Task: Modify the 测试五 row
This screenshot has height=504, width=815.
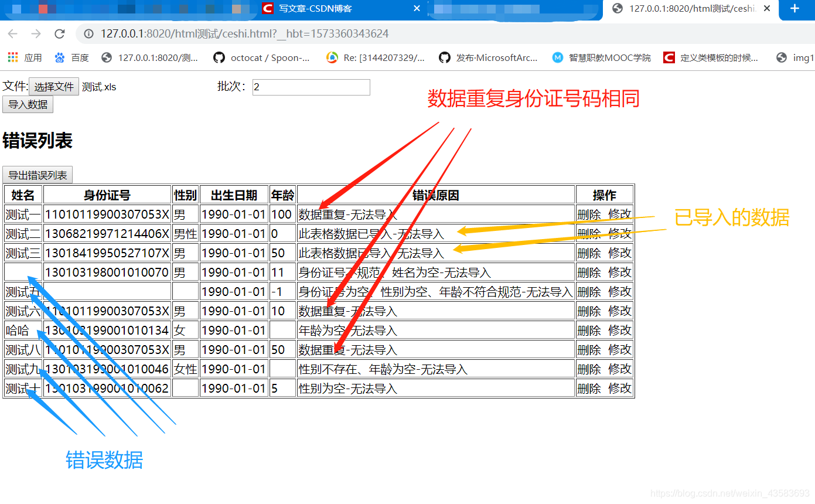Action: [620, 292]
